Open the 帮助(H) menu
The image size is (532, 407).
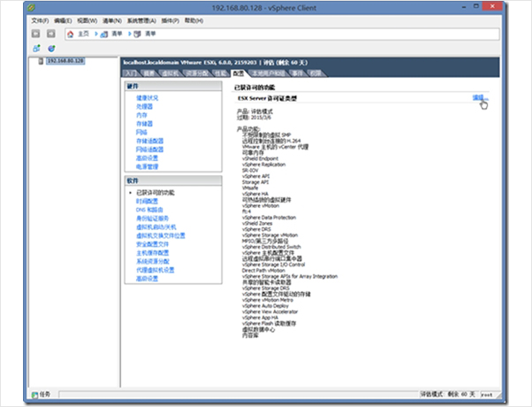(194, 20)
